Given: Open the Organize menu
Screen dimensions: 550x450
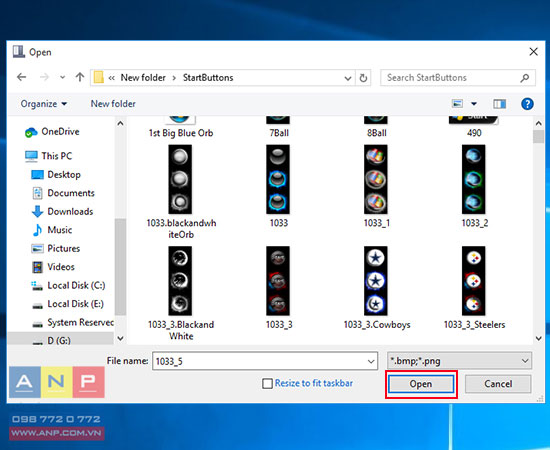Looking at the screenshot, I should [x=44, y=104].
